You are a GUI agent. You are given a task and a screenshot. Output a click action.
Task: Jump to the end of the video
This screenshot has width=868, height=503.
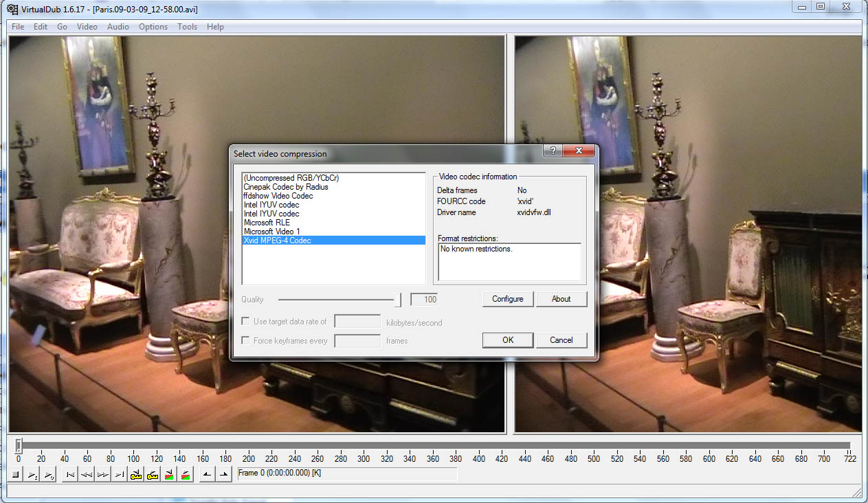point(119,475)
